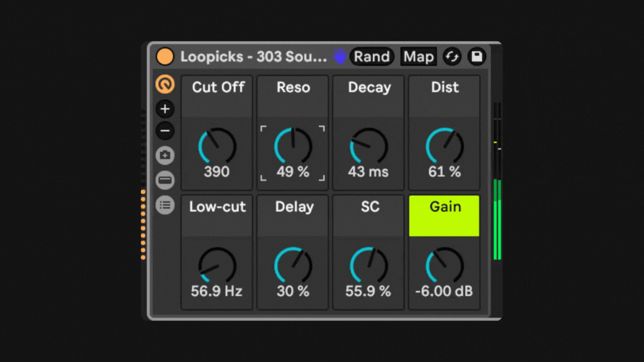Viewport: 644px width, 362px height.
Task: Click the Cut Off macro label
Action: [218, 87]
